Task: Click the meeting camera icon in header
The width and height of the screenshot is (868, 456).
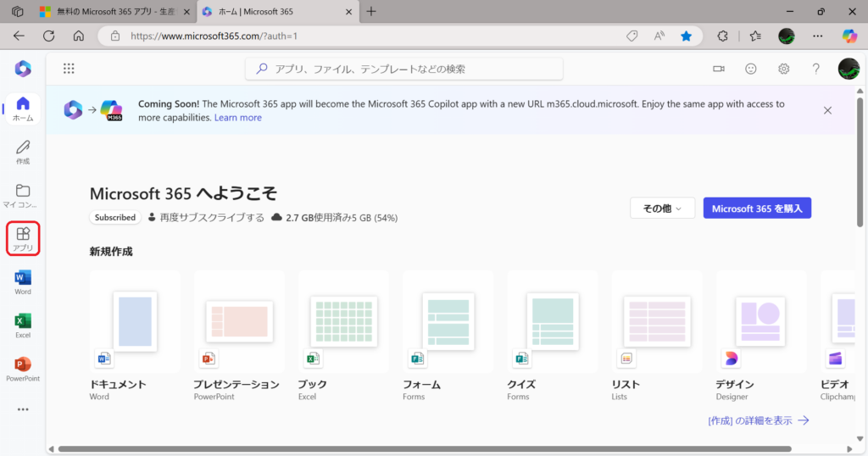Action: point(719,69)
